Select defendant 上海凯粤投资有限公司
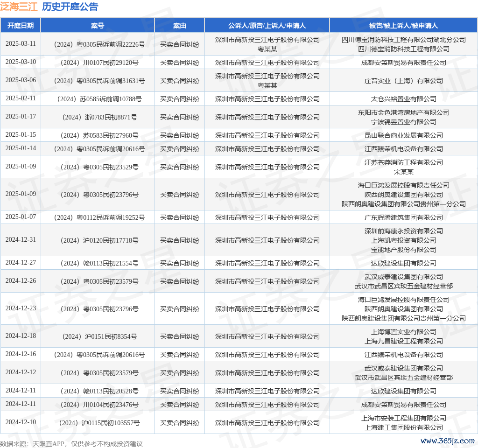Screen dimensions: 478x448 (404, 240)
